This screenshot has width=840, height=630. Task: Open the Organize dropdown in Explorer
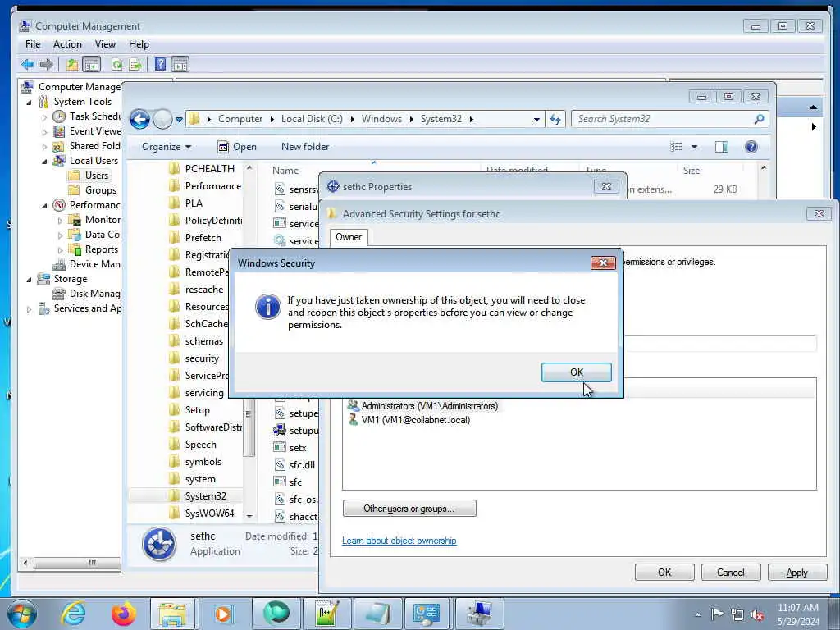(167, 147)
